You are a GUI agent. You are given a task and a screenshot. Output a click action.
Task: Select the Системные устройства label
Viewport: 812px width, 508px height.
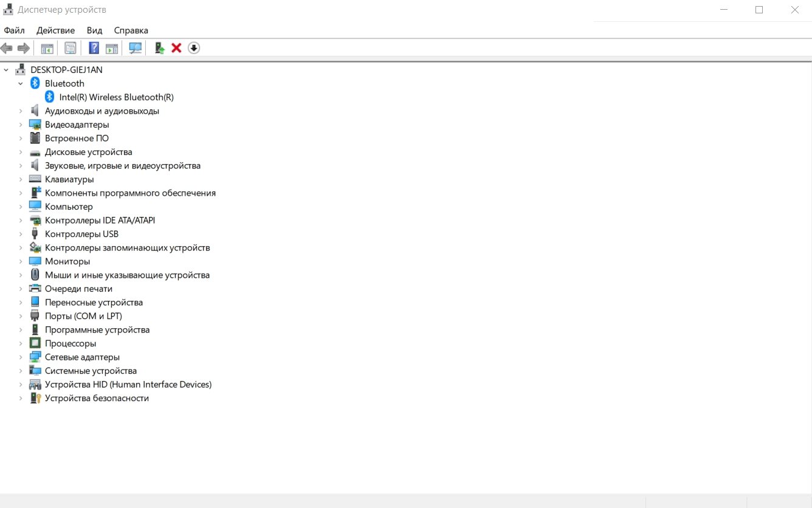tap(91, 371)
